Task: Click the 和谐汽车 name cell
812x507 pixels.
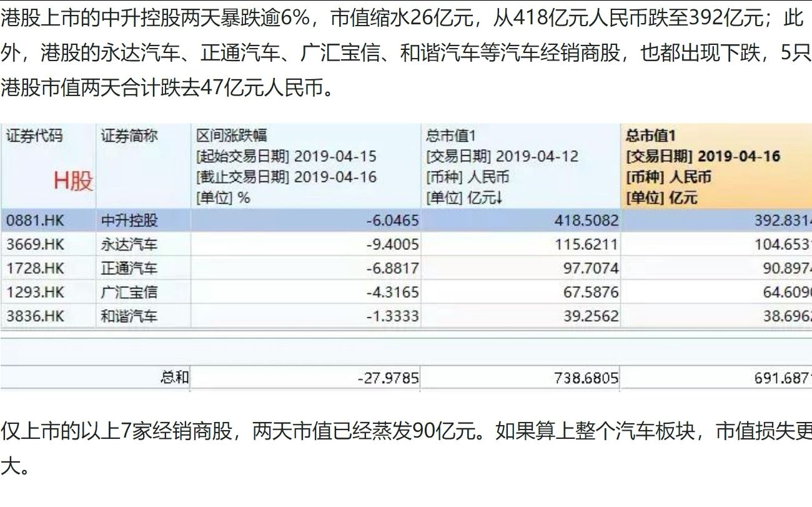Action: coord(143,315)
